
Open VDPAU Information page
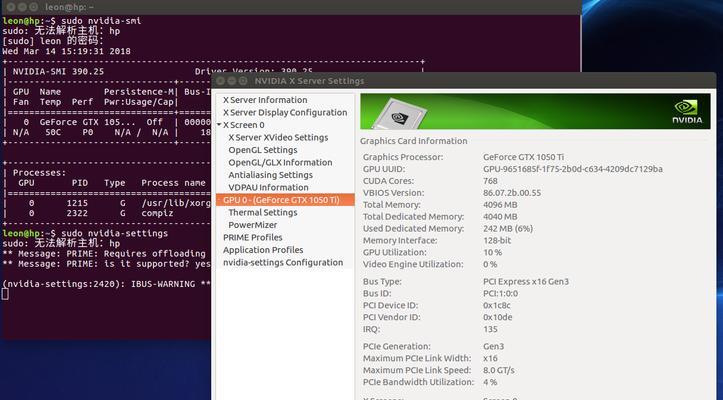coord(268,187)
